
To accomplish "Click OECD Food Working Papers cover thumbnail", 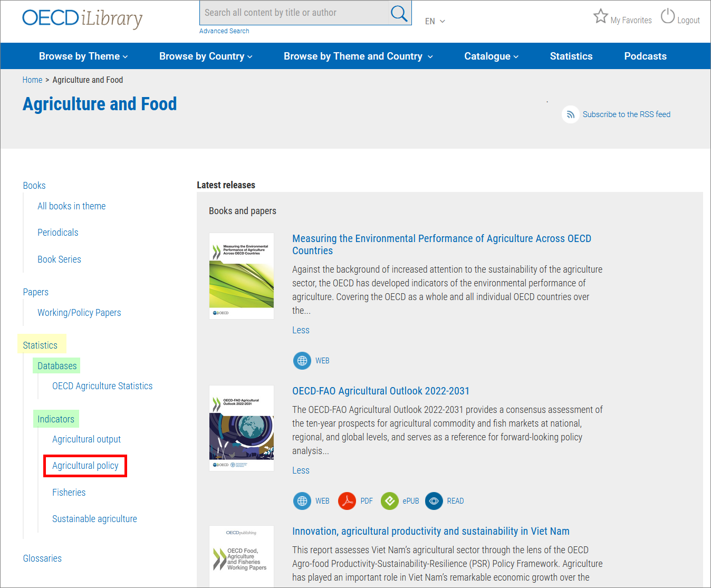I will tap(242, 556).
